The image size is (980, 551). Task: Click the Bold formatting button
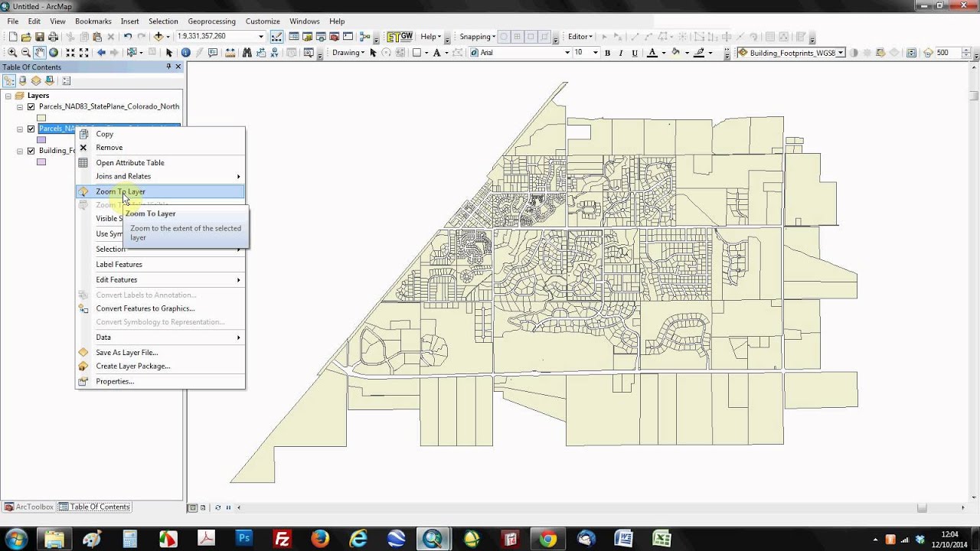click(x=607, y=53)
